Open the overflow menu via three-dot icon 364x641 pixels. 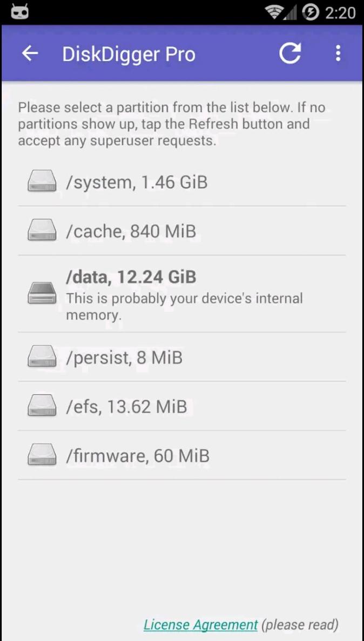(338, 53)
